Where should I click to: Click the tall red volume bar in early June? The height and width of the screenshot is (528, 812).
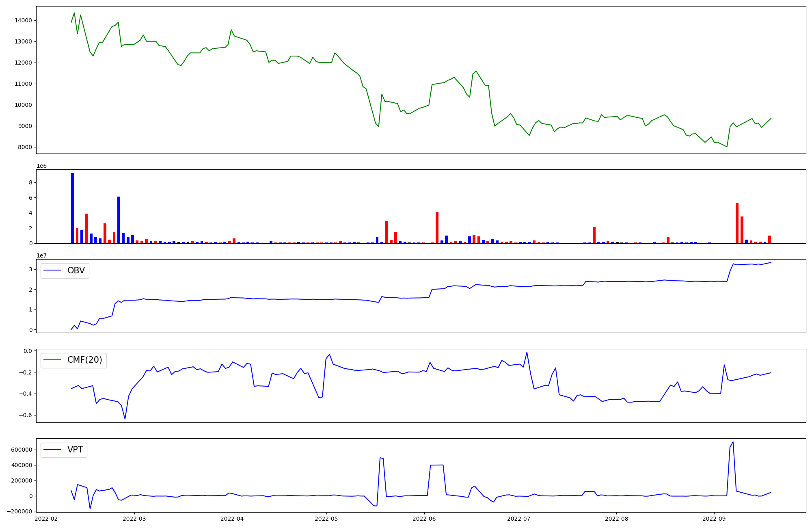point(437,227)
